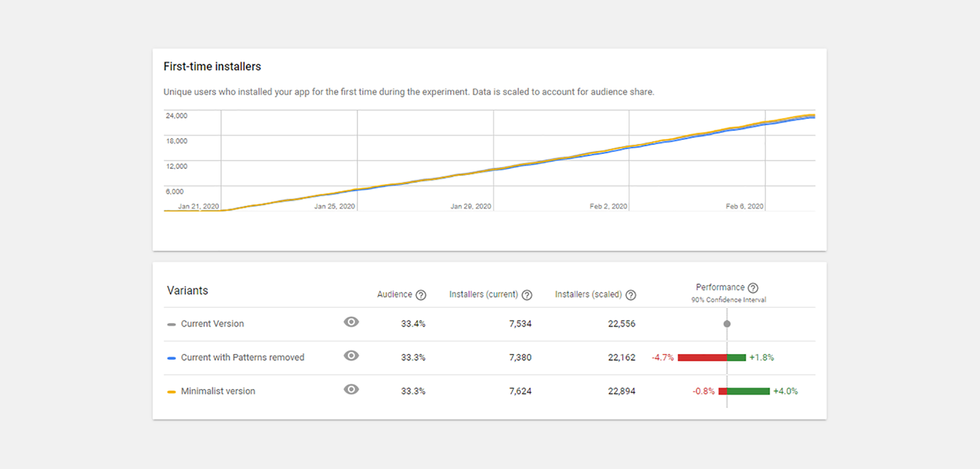Click the chart description sentence
This screenshot has height=469, width=980.
(x=409, y=92)
